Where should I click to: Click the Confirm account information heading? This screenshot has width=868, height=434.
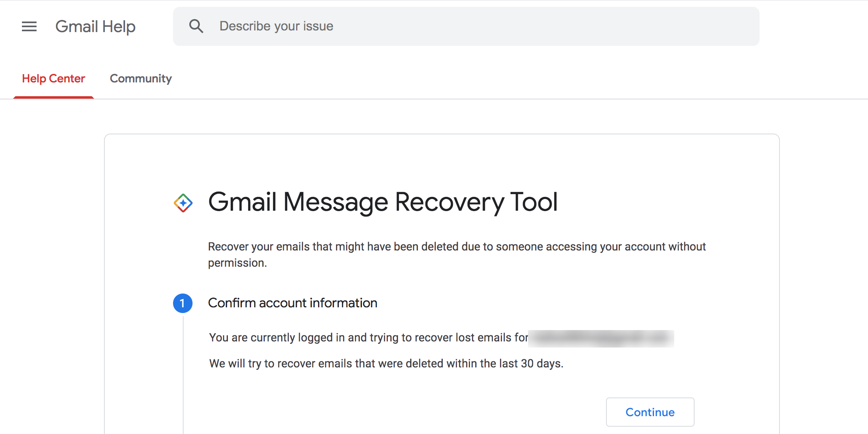tap(292, 303)
